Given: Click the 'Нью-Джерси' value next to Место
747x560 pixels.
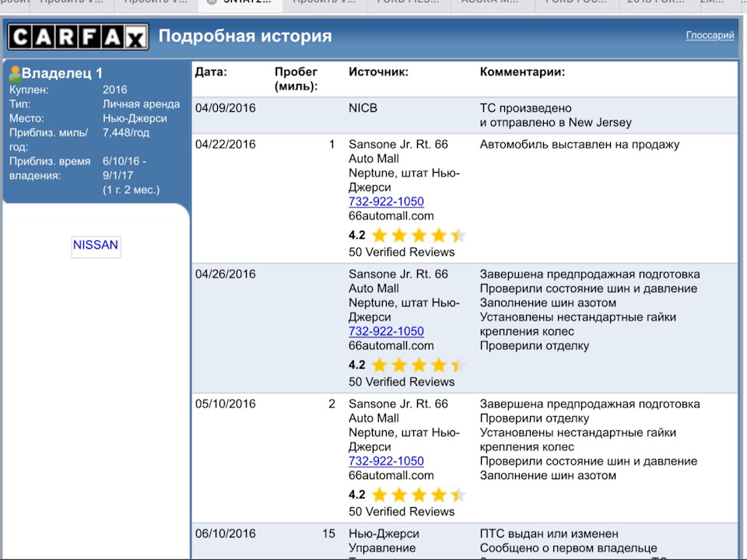Looking at the screenshot, I should click(x=135, y=118).
